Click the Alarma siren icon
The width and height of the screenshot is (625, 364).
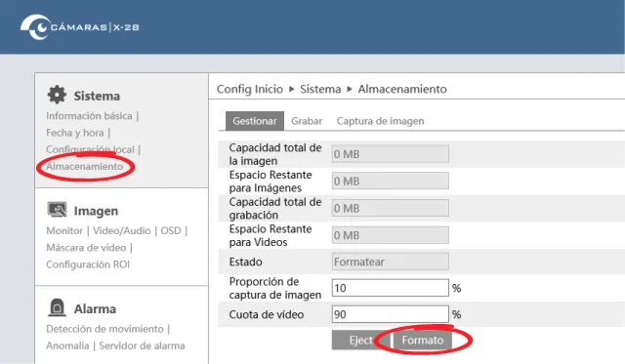[57, 307]
